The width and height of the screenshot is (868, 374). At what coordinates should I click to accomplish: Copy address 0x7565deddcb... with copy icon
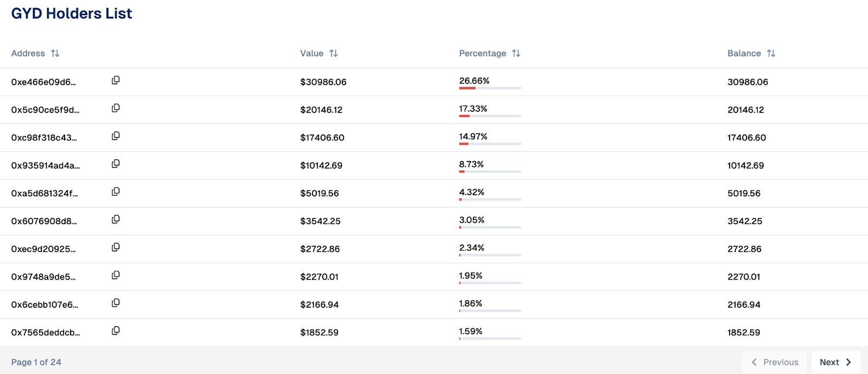116,331
